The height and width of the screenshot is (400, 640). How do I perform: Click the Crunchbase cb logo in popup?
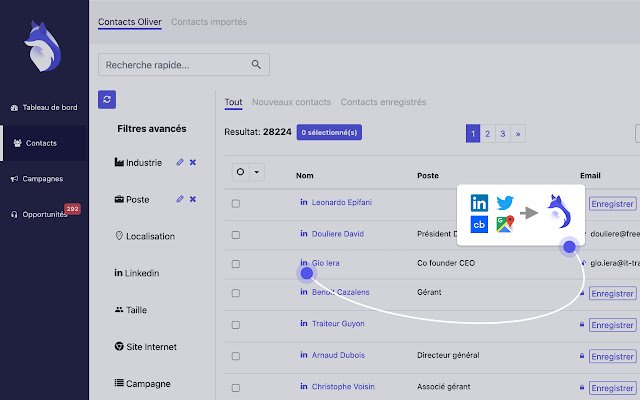click(x=479, y=224)
